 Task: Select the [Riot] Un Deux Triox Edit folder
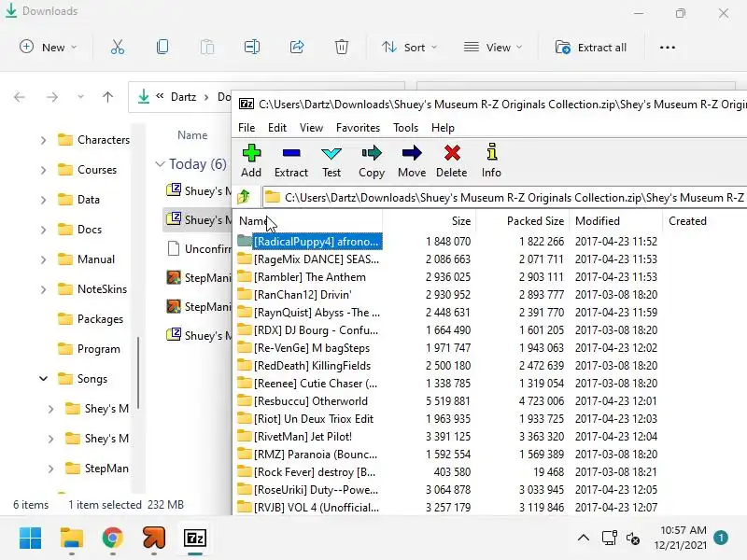(x=314, y=419)
